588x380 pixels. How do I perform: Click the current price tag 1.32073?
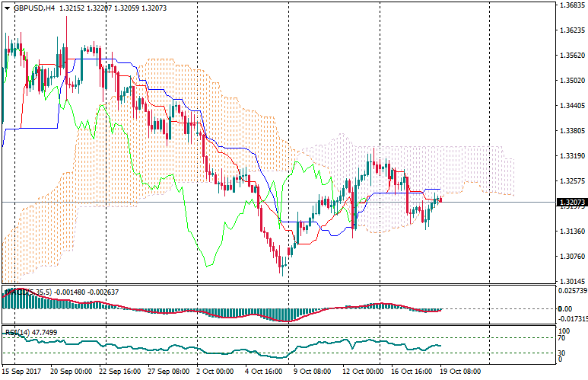571,203
